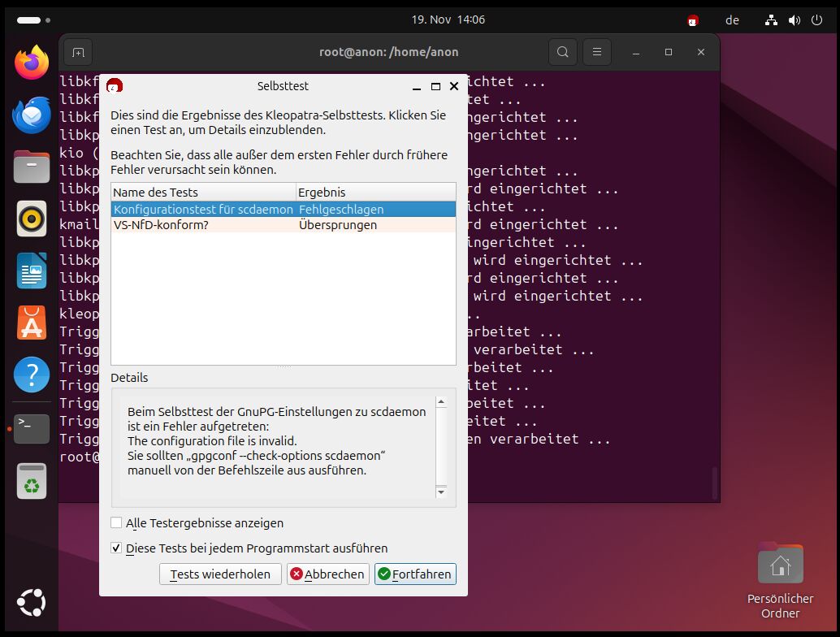The image size is (840, 637).
Task: Launch LibreOffice Writer from the dock
Action: point(32,271)
